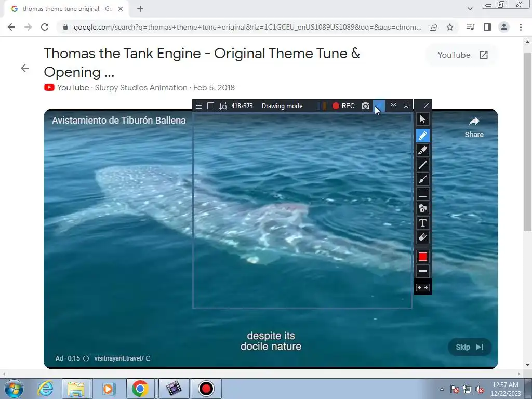The image size is (532, 399).
Task: Click the network tray icon
Action: [x=467, y=389]
